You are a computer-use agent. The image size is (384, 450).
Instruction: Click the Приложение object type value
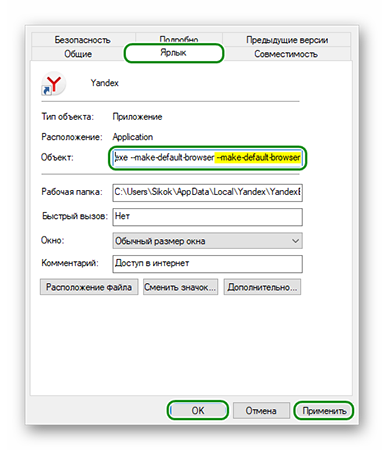click(x=137, y=117)
